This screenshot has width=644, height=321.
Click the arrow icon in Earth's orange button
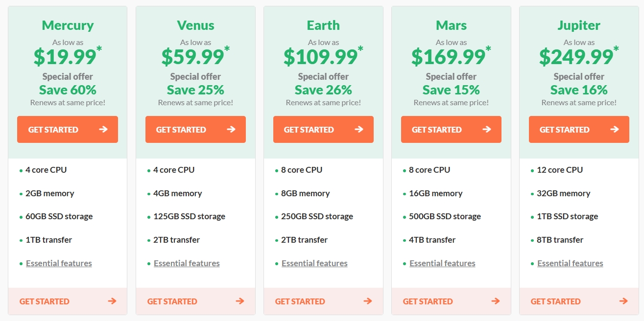pos(359,130)
